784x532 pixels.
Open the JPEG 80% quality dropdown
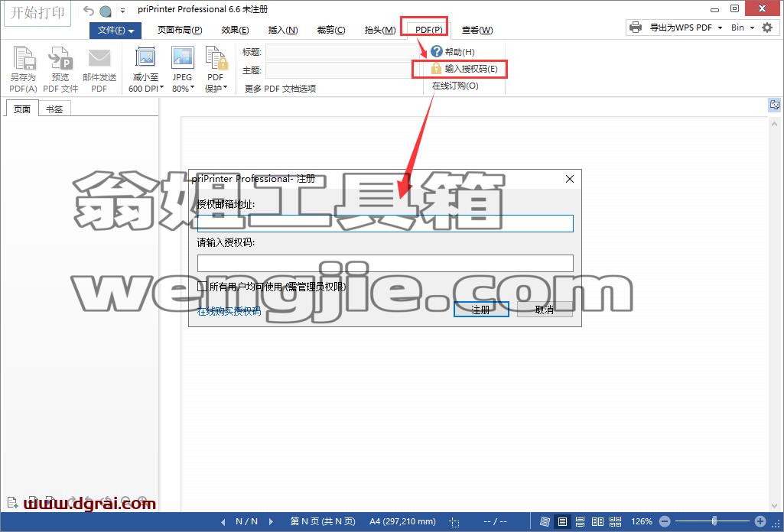(x=183, y=69)
